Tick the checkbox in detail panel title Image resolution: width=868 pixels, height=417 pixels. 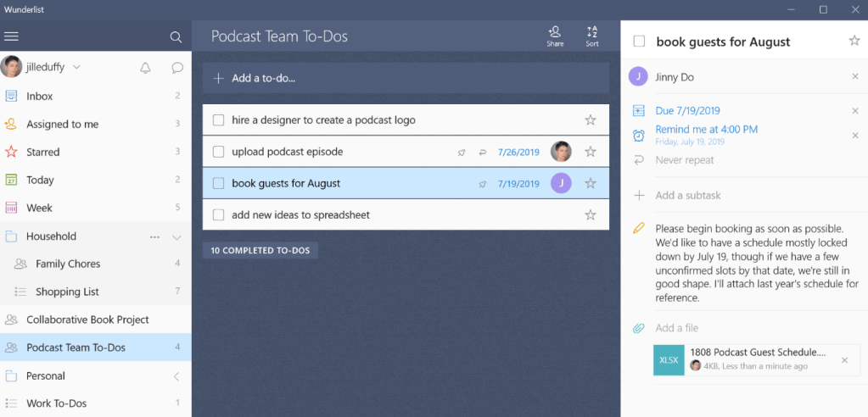(x=639, y=42)
